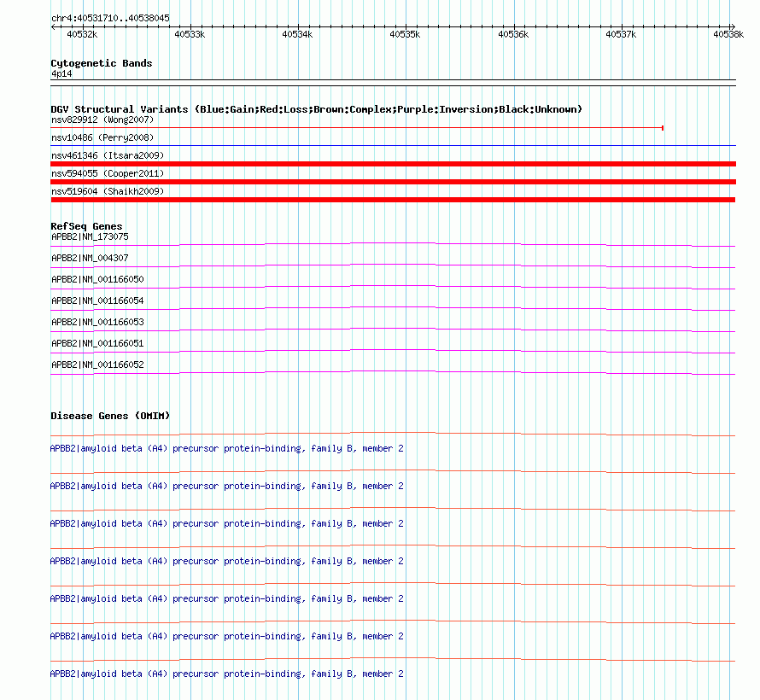
Task: Click the right arrow of the ruler
Action: pos(733,26)
